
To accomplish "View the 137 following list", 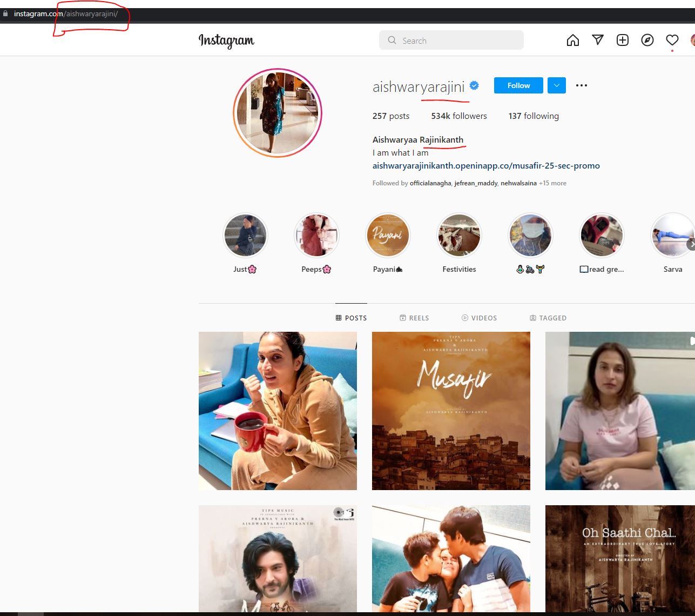I will click(534, 116).
